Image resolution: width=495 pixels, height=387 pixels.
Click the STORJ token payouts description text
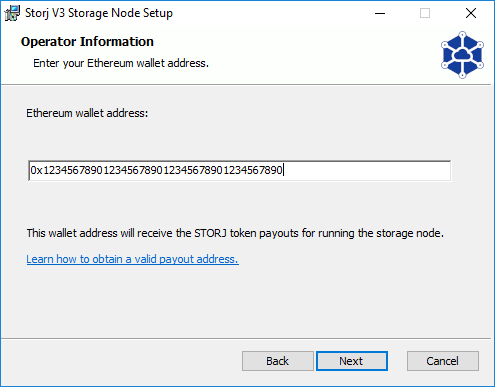click(235, 233)
